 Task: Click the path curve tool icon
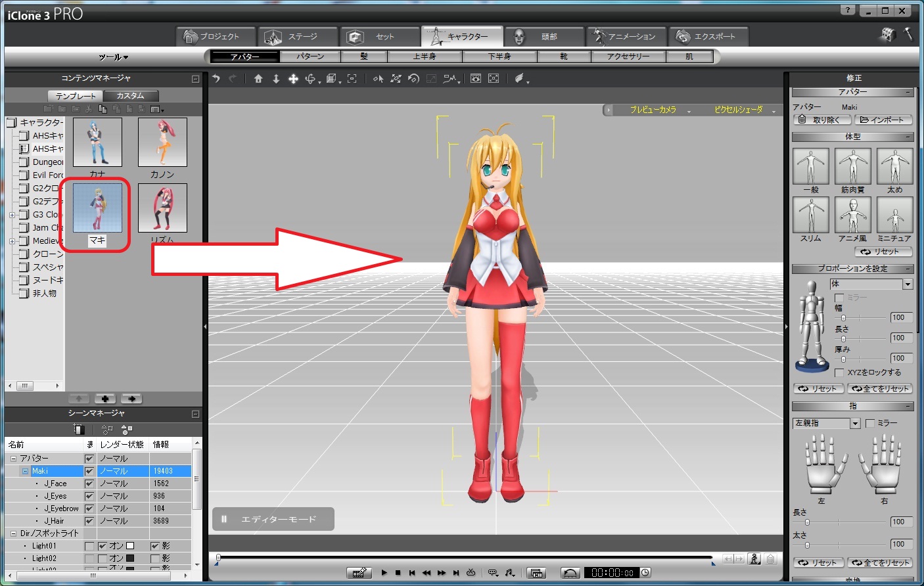(x=450, y=79)
